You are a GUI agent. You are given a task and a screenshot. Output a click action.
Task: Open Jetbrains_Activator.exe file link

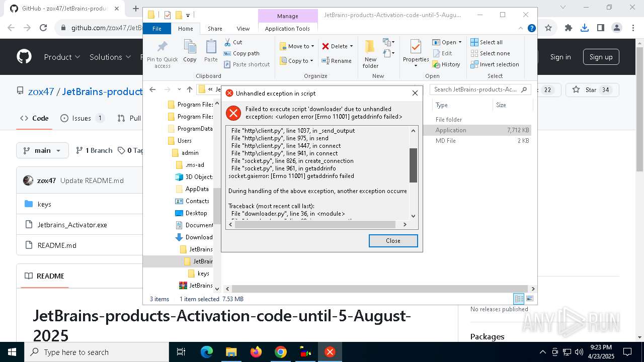pyautogui.click(x=72, y=225)
